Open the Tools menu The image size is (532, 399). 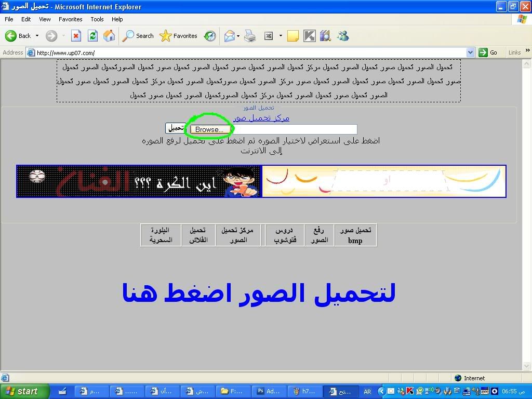pos(97,19)
